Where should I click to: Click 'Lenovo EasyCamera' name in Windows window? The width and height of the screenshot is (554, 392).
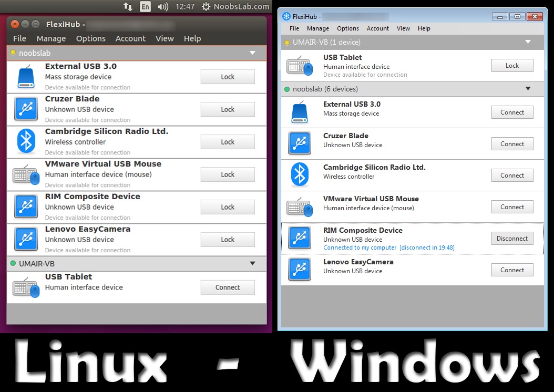358,262
